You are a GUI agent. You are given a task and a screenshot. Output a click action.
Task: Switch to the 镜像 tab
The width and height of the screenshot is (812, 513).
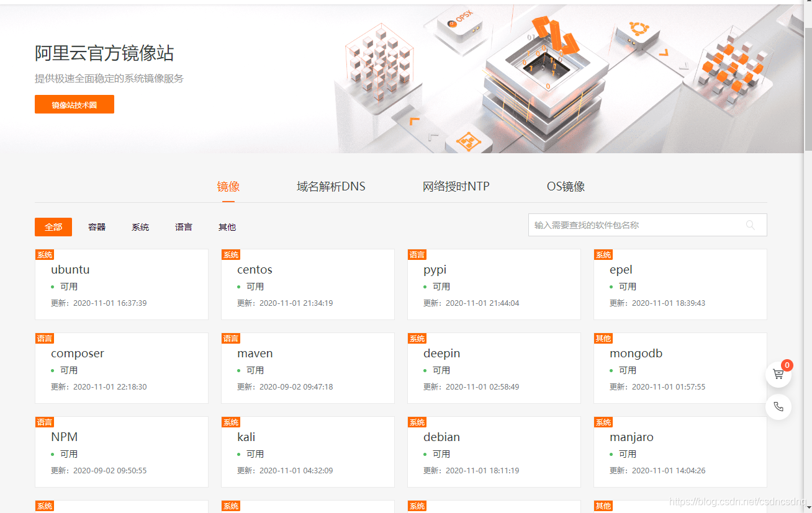(x=228, y=187)
